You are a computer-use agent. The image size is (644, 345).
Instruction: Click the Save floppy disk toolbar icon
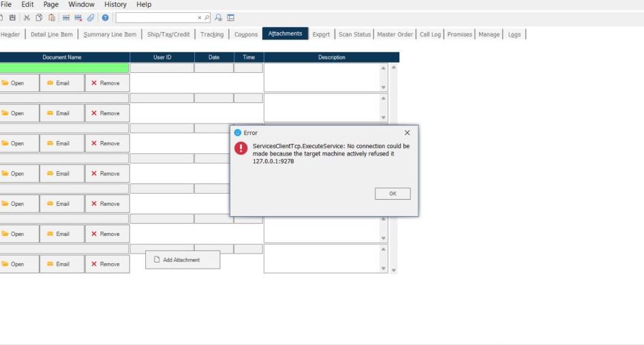point(13,18)
